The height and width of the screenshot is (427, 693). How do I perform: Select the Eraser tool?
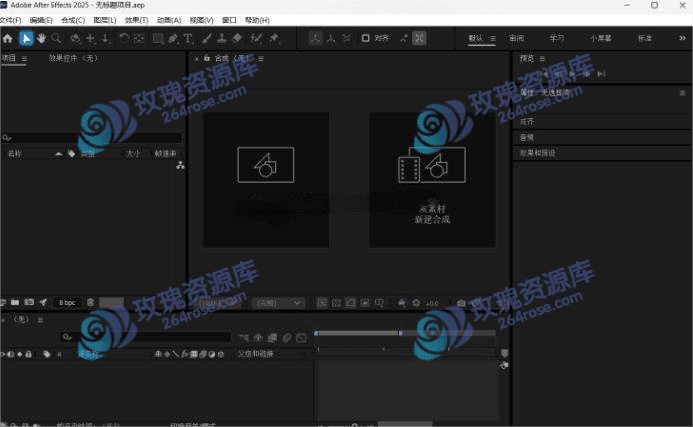point(237,38)
